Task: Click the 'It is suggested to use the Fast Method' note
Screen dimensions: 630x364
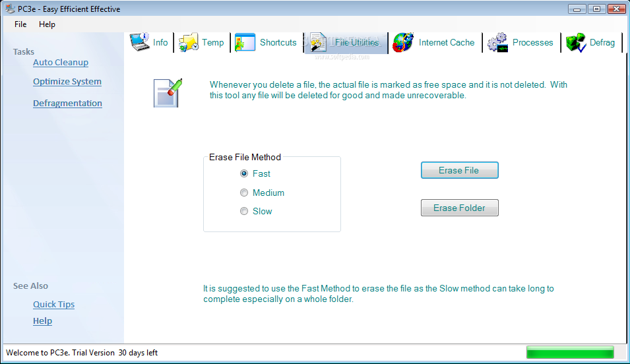Action: click(x=379, y=293)
